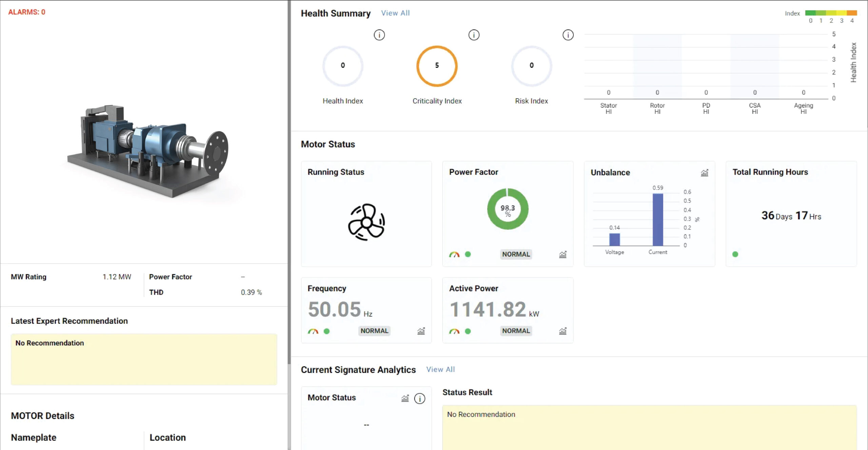Click the Health Index info icon
The height and width of the screenshot is (450, 868).
click(379, 35)
